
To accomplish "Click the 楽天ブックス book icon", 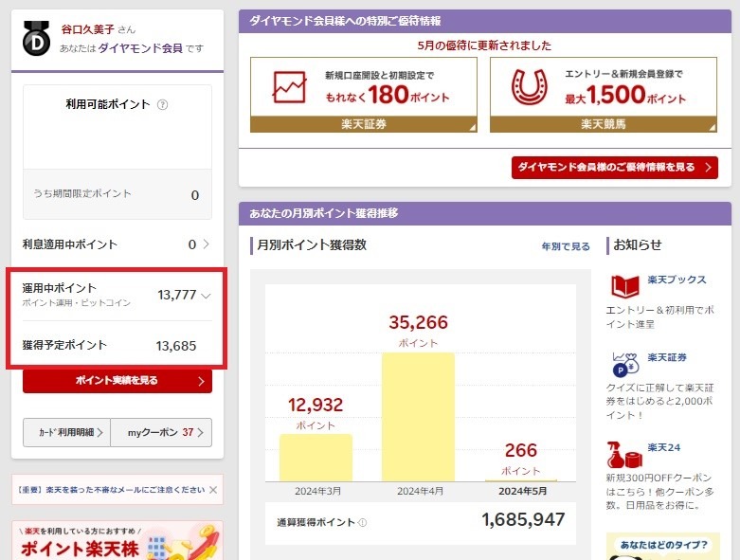I will point(624,286).
